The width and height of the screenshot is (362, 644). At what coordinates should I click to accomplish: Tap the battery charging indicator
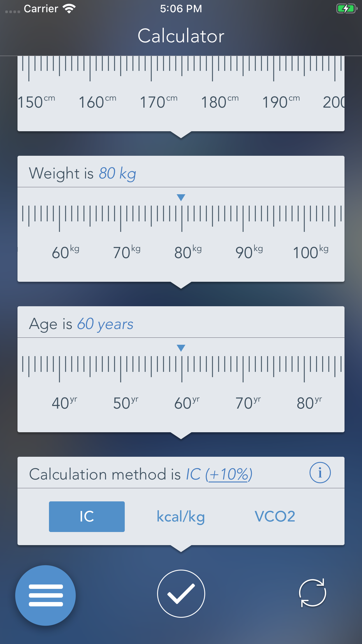(x=346, y=9)
